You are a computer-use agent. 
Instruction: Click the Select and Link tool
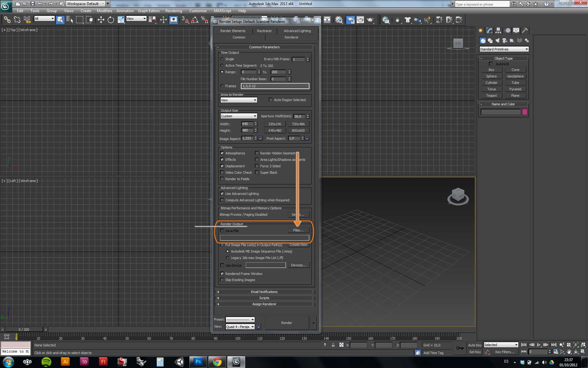click(7, 20)
